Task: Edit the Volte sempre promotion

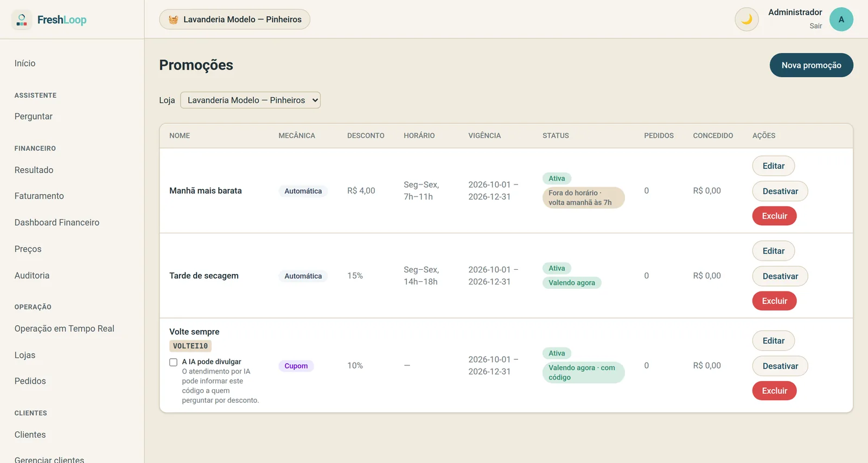Action: tap(773, 341)
